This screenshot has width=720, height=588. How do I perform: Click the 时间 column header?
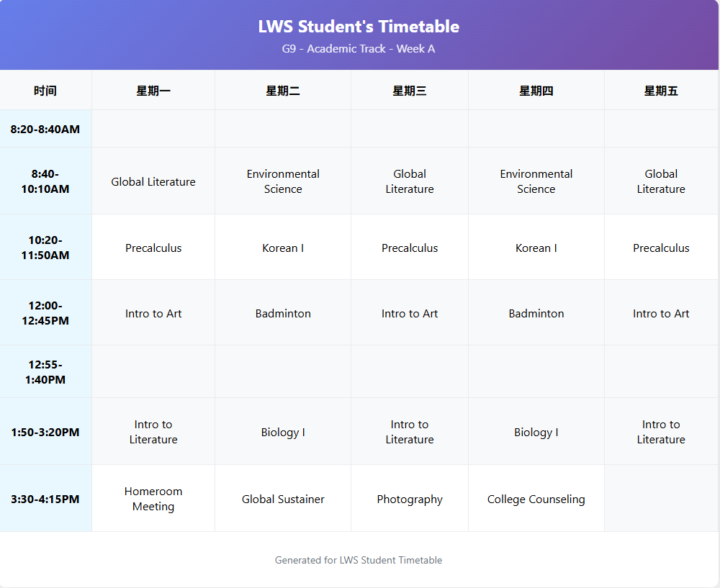(45, 89)
